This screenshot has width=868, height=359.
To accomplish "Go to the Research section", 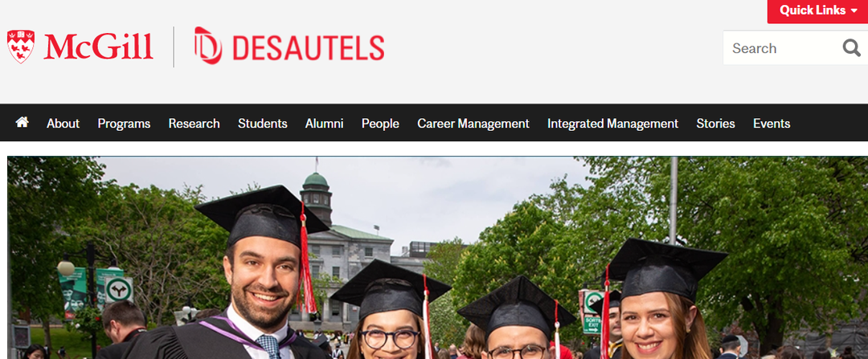I will click(194, 124).
